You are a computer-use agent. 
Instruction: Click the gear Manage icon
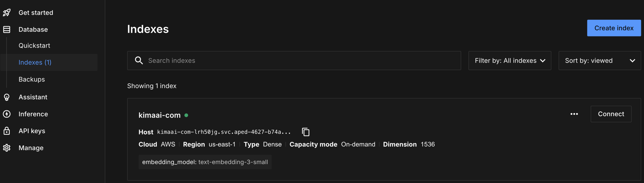7,148
